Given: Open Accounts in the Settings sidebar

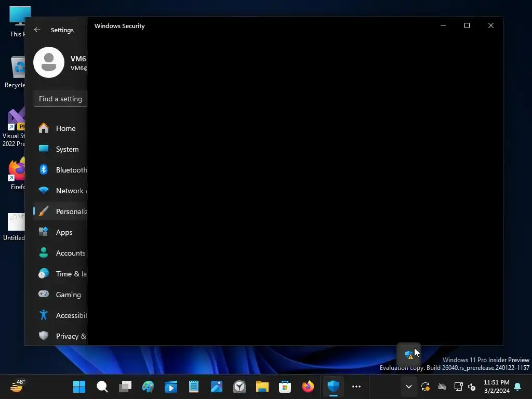Looking at the screenshot, I should pyautogui.click(x=60, y=253).
